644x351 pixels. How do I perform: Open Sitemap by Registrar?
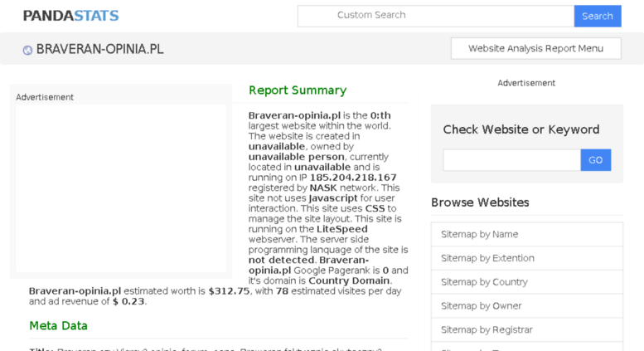[x=527, y=329]
